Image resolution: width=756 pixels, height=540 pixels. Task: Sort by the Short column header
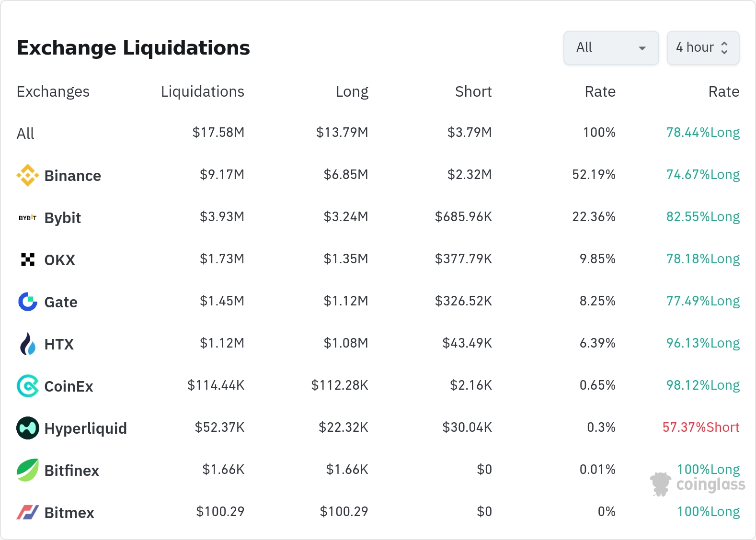(x=473, y=91)
